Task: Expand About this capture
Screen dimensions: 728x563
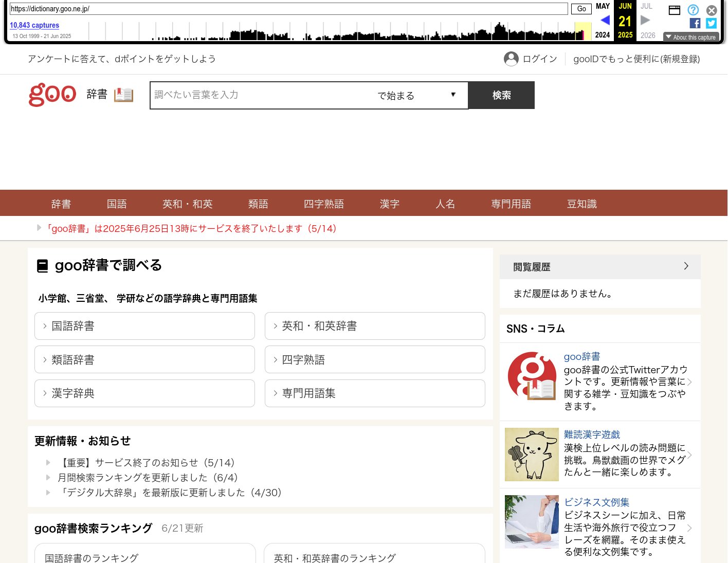Action: point(691,37)
